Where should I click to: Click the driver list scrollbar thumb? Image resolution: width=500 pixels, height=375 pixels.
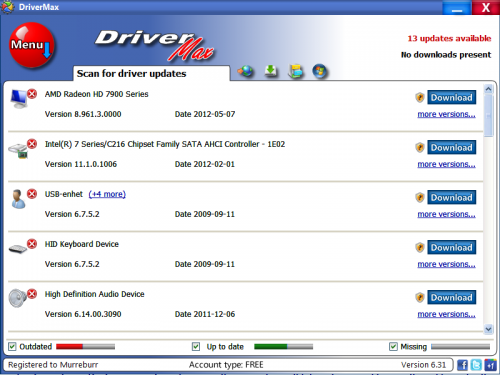coord(488,116)
